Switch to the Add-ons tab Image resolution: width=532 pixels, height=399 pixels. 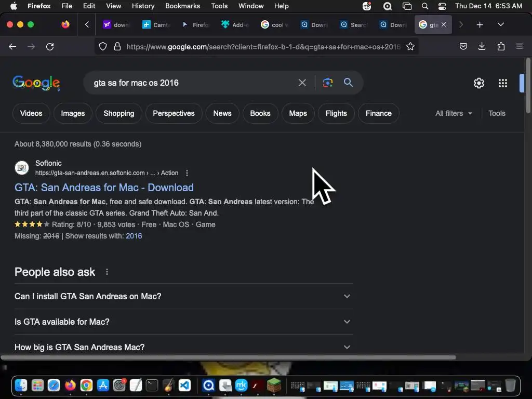coord(235,25)
